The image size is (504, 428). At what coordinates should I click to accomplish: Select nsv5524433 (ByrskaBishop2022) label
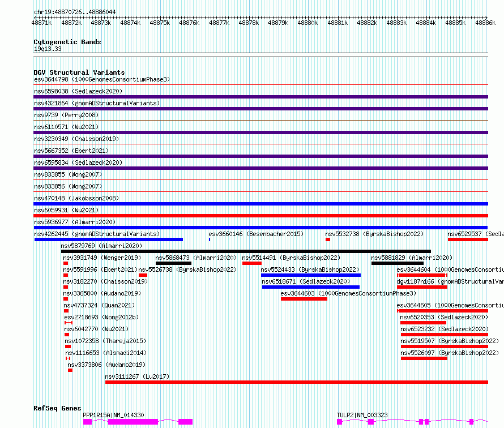[x=310, y=269]
